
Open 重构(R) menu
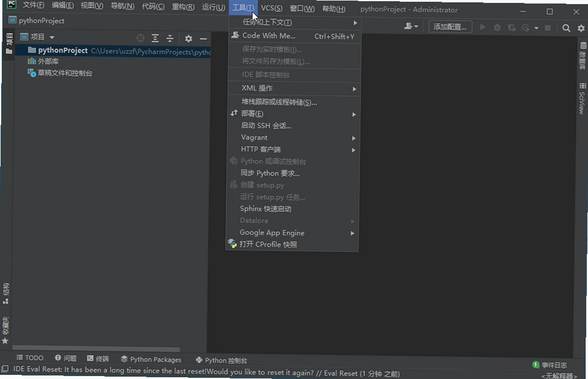point(183,7)
